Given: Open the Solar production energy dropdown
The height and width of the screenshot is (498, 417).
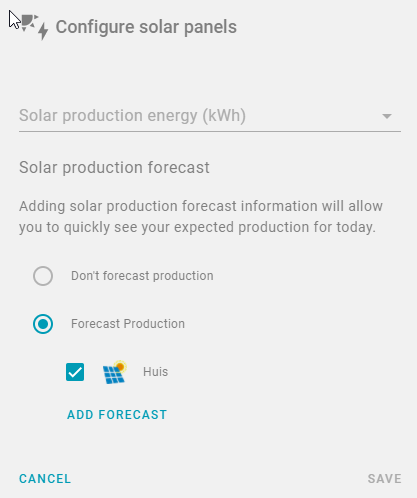Looking at the screenshot, I should click(x=210, y=116).
